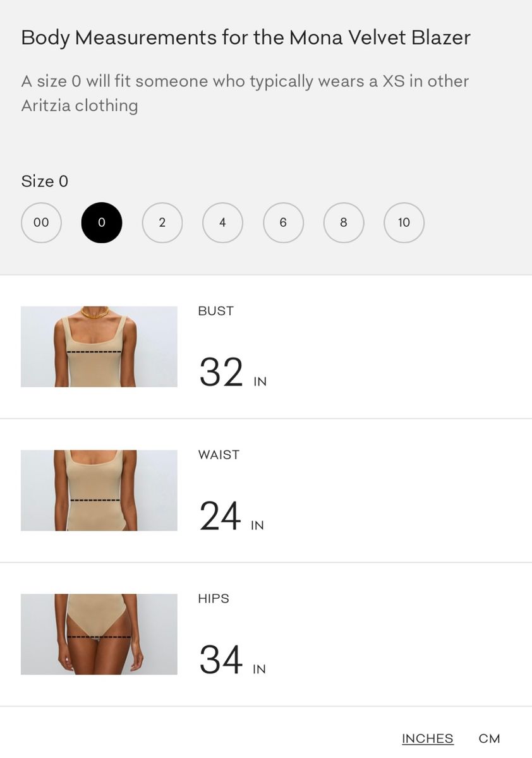Image resolution: width=532 pixels, height=758 pixels.
Task: Select size 10 circle
Action: (x=404, y=222)
